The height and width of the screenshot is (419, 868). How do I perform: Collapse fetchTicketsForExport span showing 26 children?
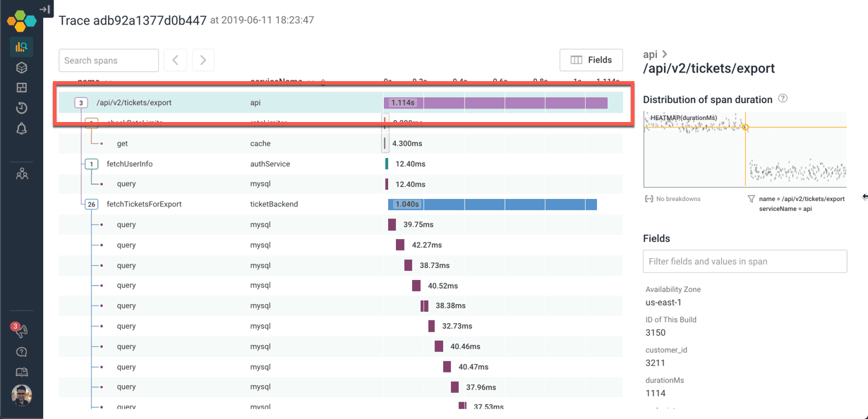coord(91,205)
